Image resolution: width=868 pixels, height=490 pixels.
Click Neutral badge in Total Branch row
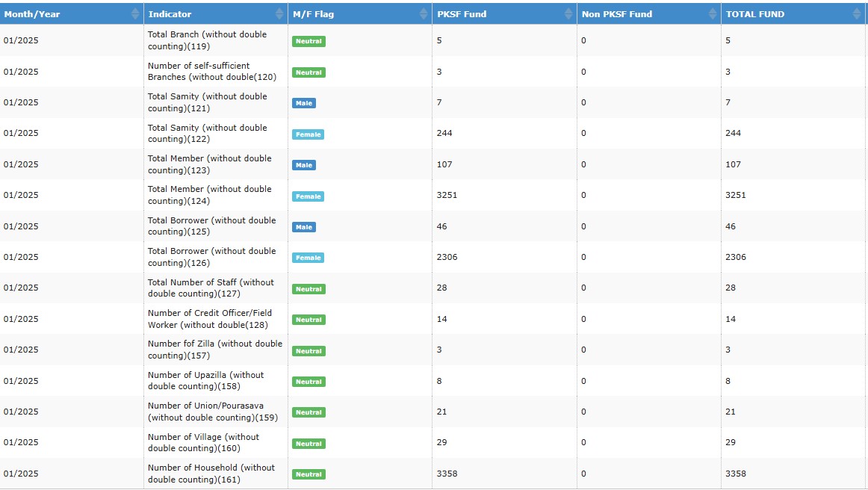pyautogui.click(x=309, y=41)
